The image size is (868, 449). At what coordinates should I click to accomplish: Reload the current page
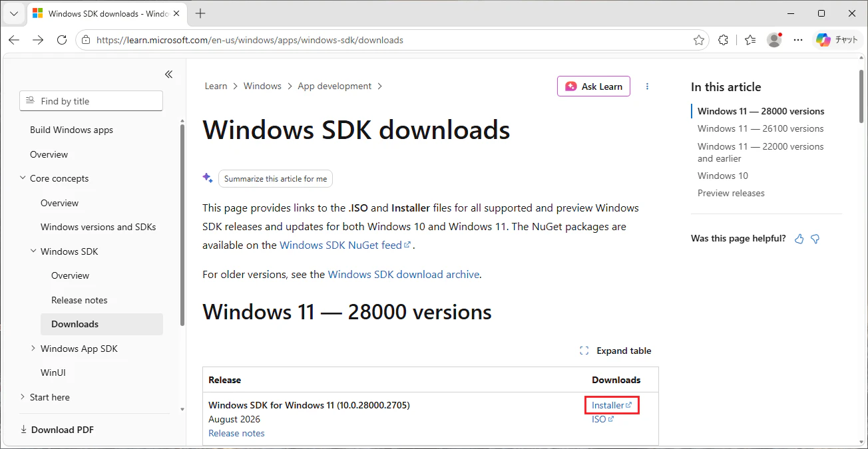(62, 40)
